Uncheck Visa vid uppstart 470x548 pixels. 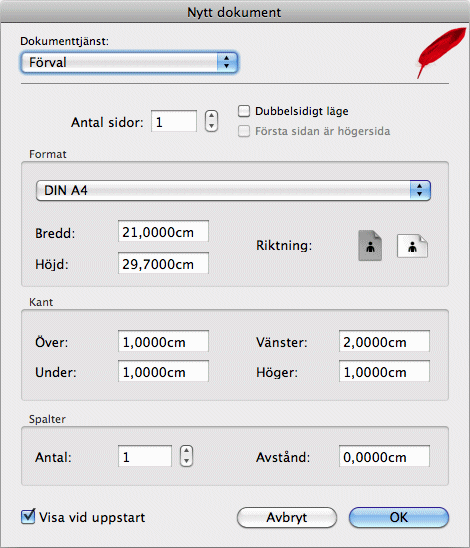coord(28,517)
